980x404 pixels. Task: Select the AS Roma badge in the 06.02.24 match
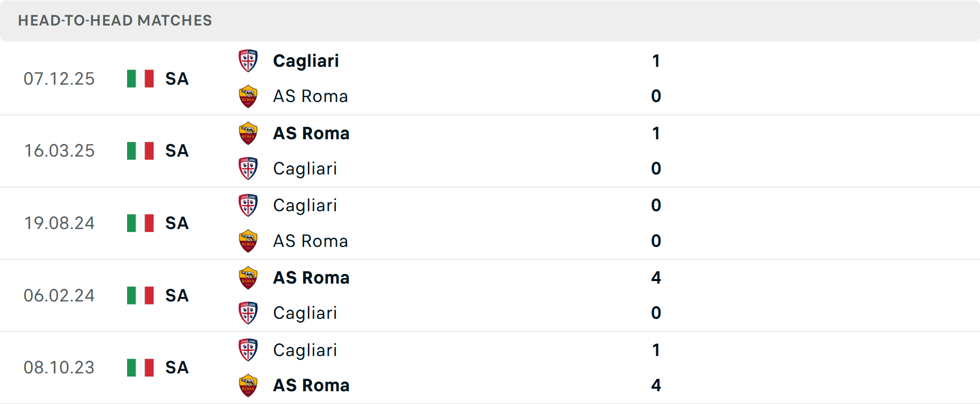248,277
